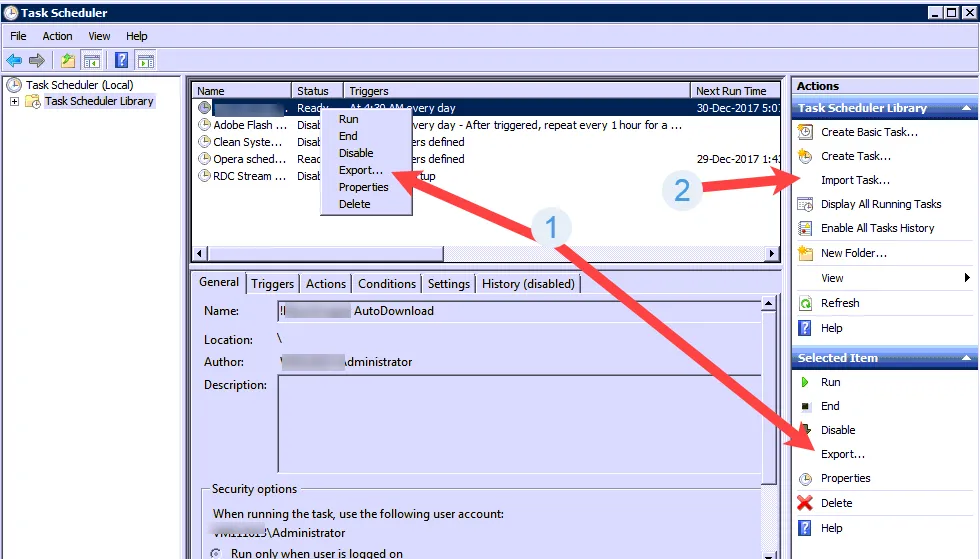The image size is (980, 559).
Task: Click the Create Basic Task icon
Action: pos(806,132)
